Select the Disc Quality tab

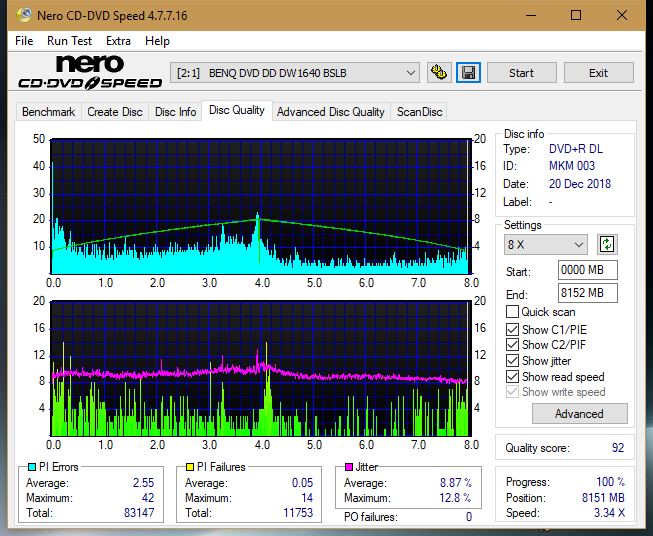click(x=237, y=110)
